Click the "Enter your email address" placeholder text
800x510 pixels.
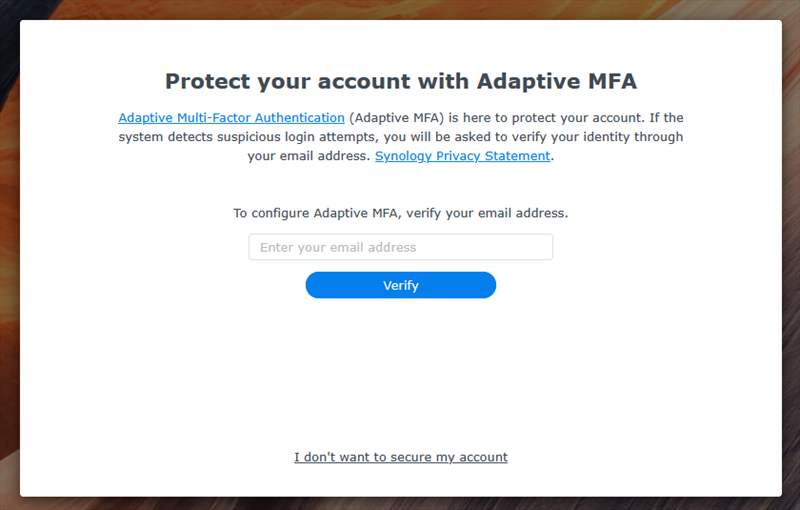point(338,247)
